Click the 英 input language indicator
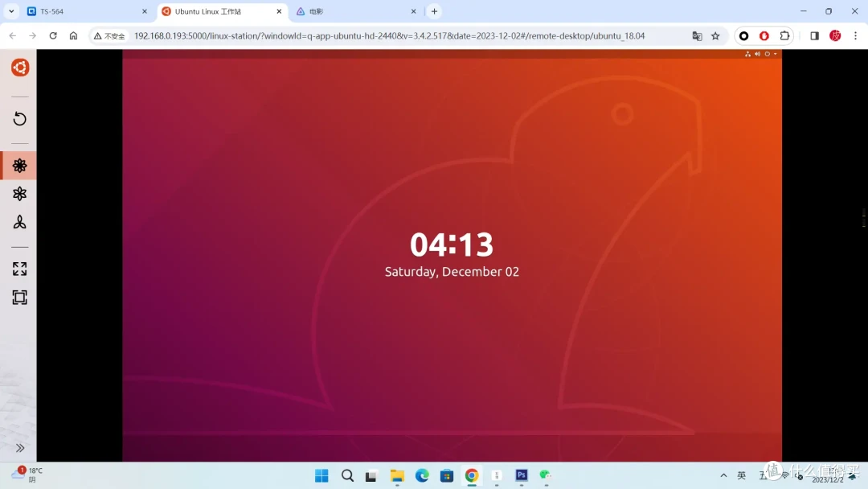Screen dimensions: 868x489 point(742,475)
